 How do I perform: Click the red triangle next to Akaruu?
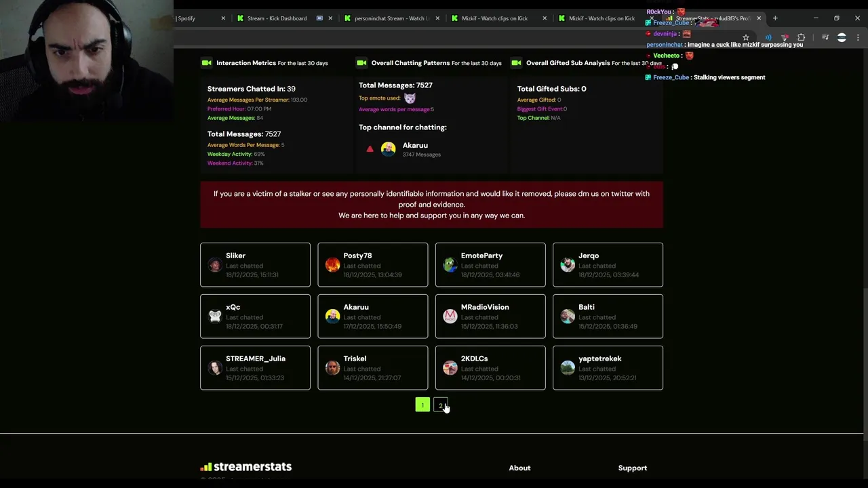pyautogui.click(x=370, y=149)
